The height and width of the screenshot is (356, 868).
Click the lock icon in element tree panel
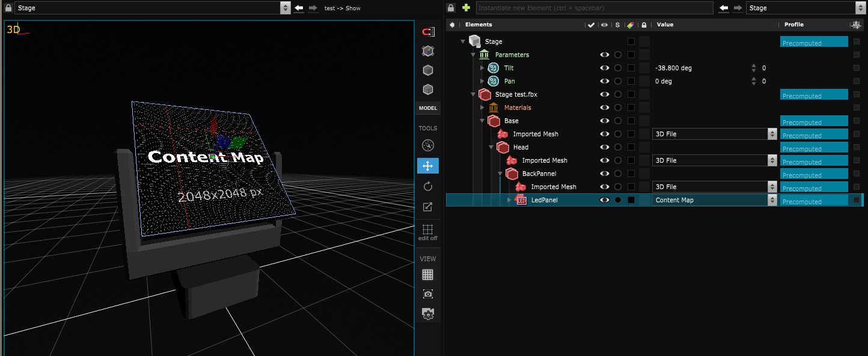[451, 8]
